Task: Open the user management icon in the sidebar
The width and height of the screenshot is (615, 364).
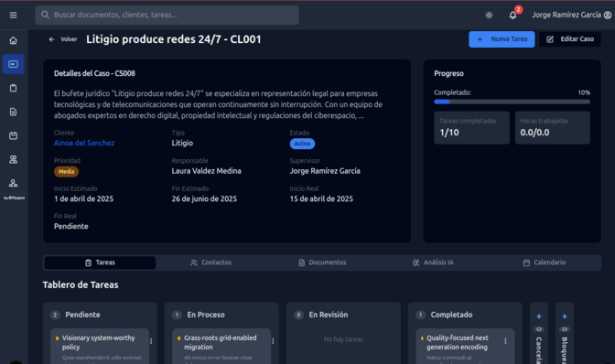Action: [x=14, y=183]
